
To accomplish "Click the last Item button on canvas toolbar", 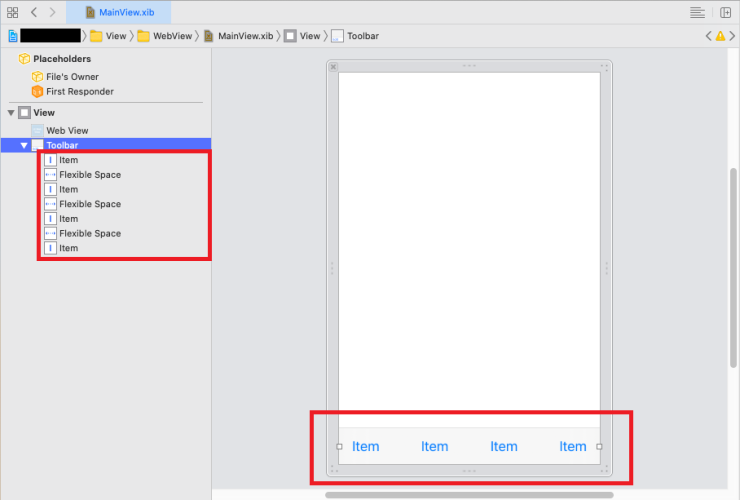I will 572,447.
